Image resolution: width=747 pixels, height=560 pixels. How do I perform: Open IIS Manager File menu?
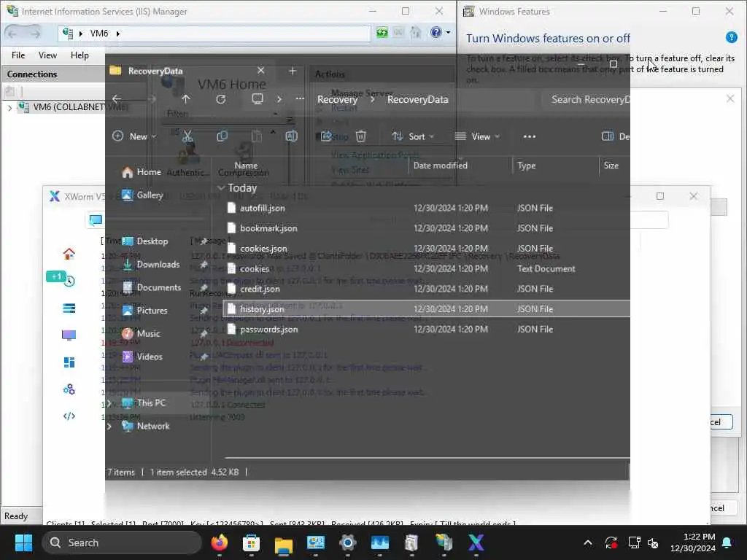(18, 55)
